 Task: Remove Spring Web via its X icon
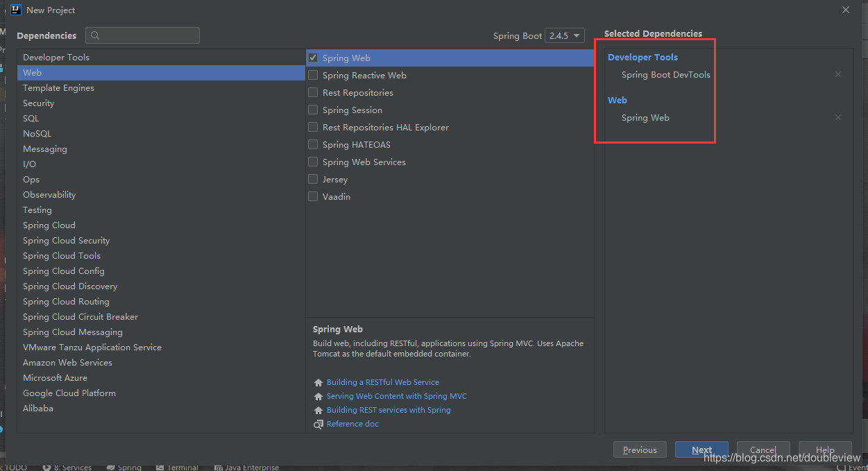[837, 117]
